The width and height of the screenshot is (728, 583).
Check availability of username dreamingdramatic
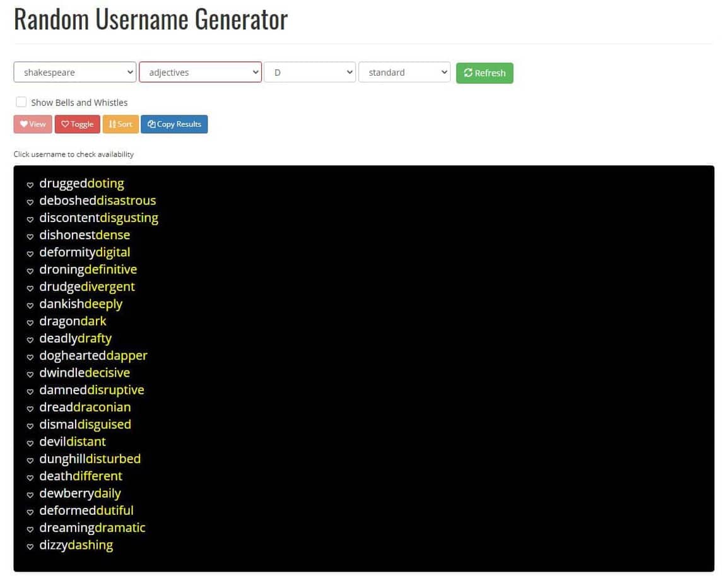click(x=92, y=527)
